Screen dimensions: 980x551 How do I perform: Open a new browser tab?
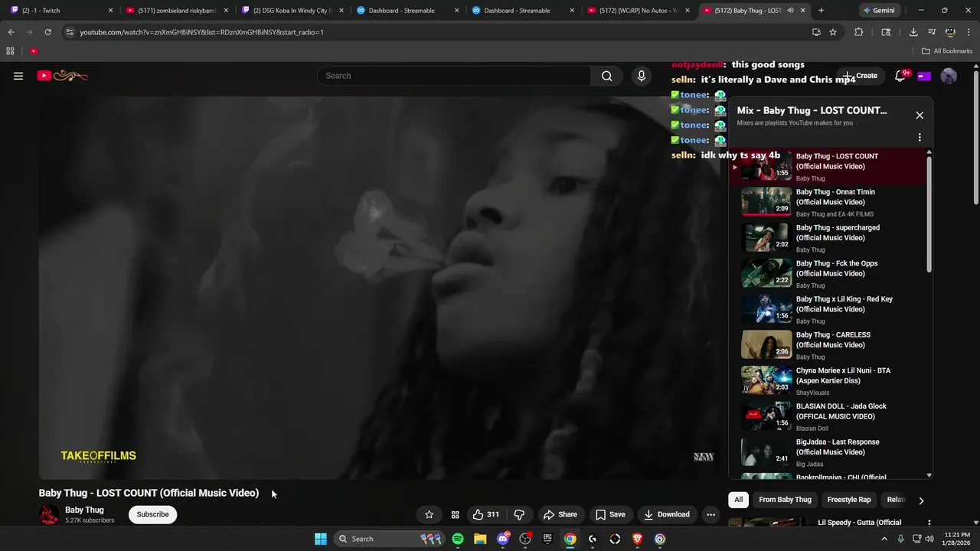[x=821, y=11]
